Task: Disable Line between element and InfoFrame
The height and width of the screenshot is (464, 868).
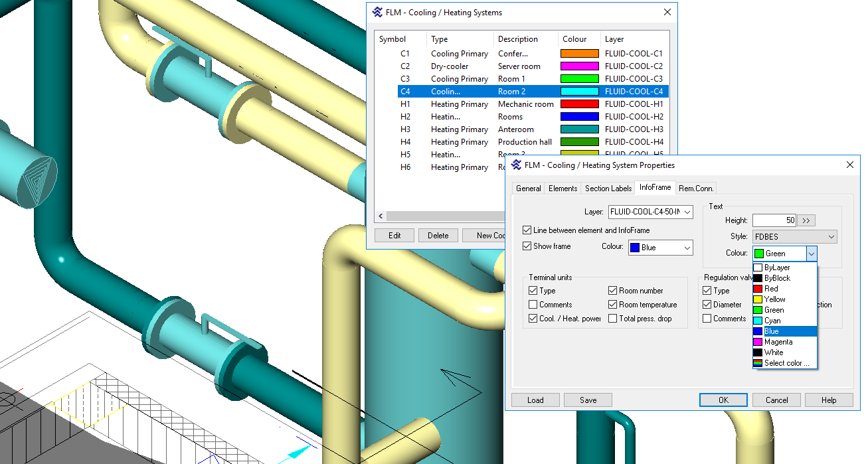Action: pyautogui.click(x=527, y=230)
